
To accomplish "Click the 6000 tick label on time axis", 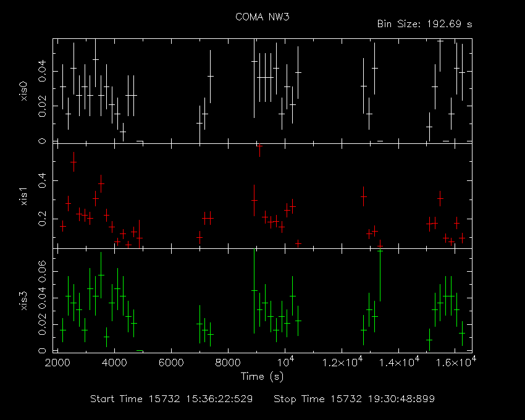I will click(171, 363).
